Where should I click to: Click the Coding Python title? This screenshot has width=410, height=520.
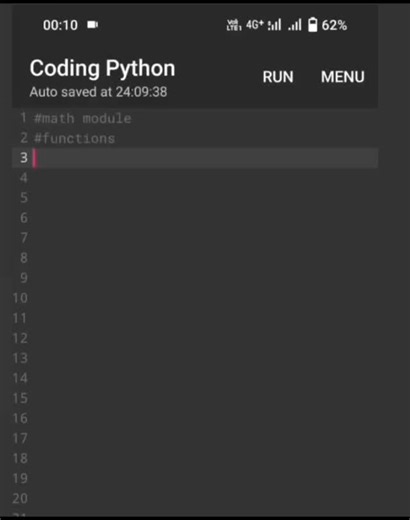pos(102,68)
